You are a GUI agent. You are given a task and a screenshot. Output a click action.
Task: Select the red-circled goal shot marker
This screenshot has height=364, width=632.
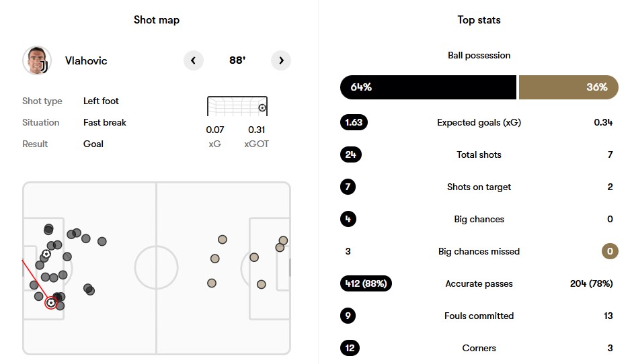[x=51, y=303]
